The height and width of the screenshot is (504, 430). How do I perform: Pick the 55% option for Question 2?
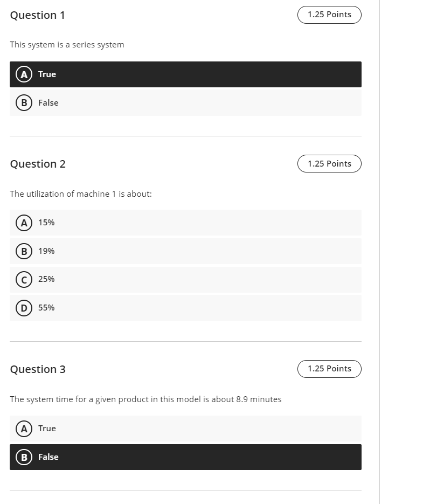click(185, 308)
